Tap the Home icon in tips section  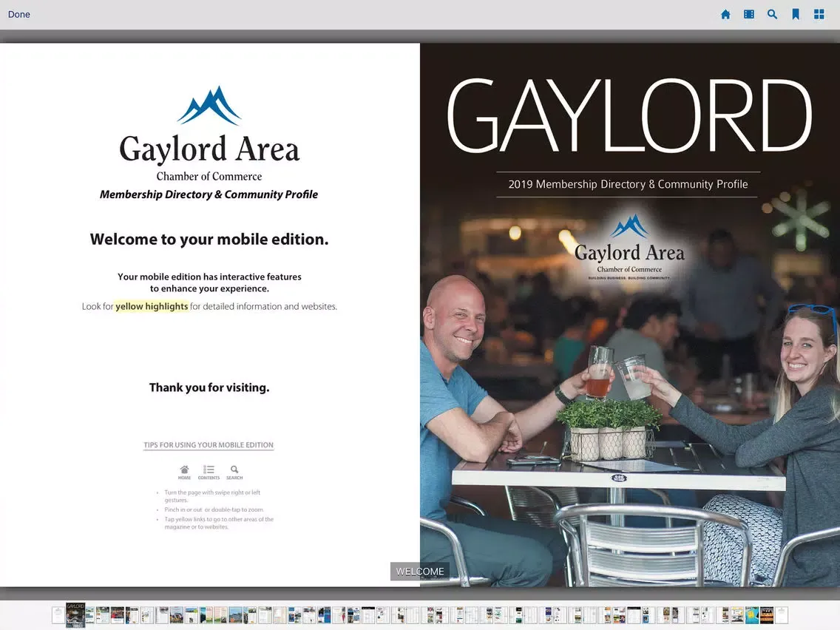point(184,472)
